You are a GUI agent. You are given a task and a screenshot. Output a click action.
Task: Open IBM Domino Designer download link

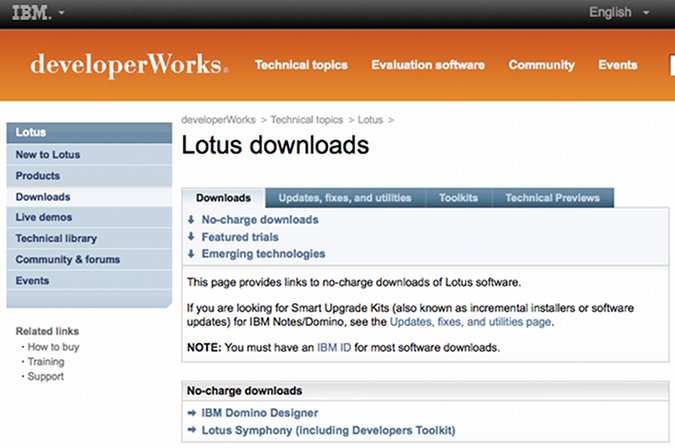260,413
